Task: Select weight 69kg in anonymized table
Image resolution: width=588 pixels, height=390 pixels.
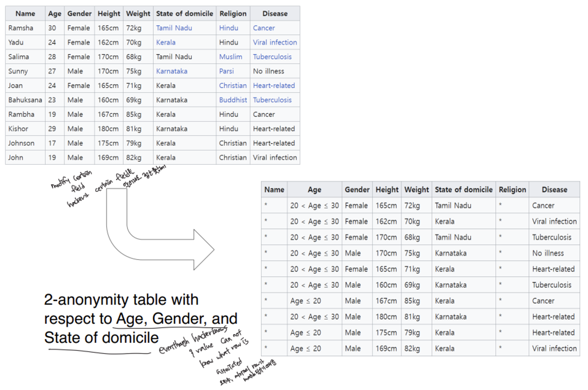Action: pos(412,285)
